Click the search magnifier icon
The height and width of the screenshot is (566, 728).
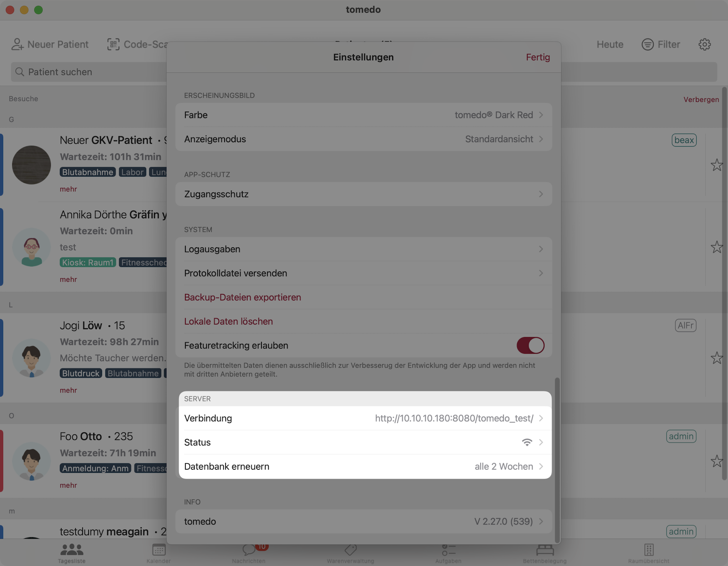tap(20, 72)
